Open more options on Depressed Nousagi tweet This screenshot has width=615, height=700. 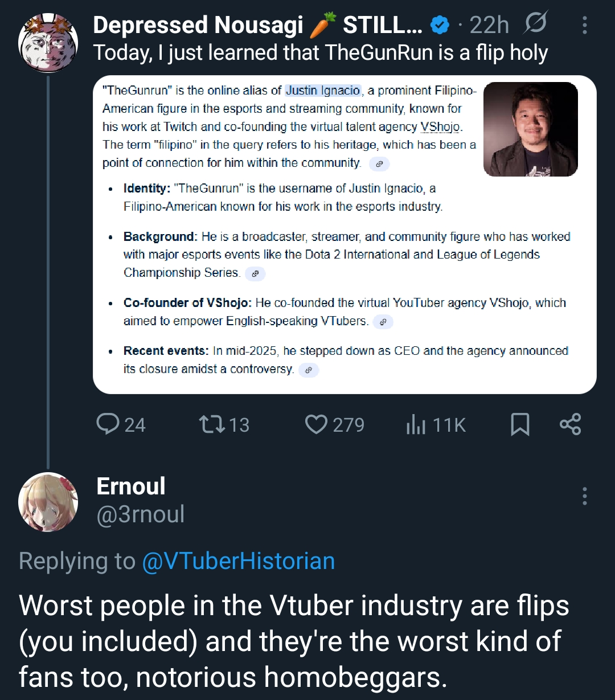(x=584, y=26)
